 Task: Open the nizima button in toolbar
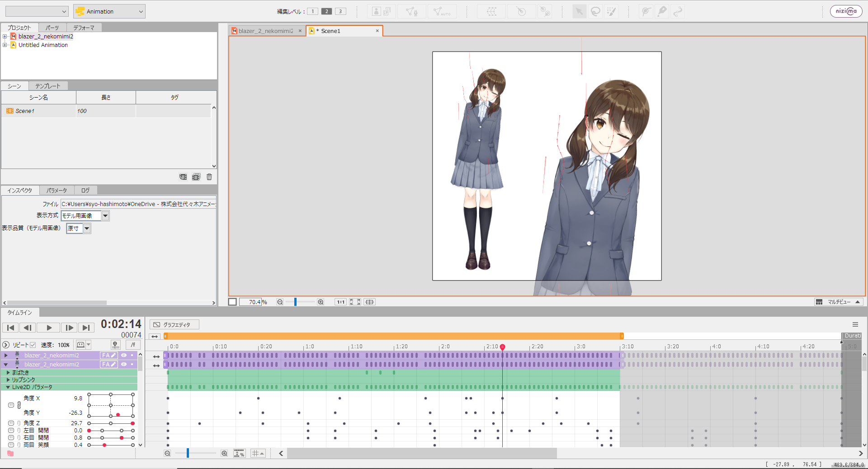point(846,11)
